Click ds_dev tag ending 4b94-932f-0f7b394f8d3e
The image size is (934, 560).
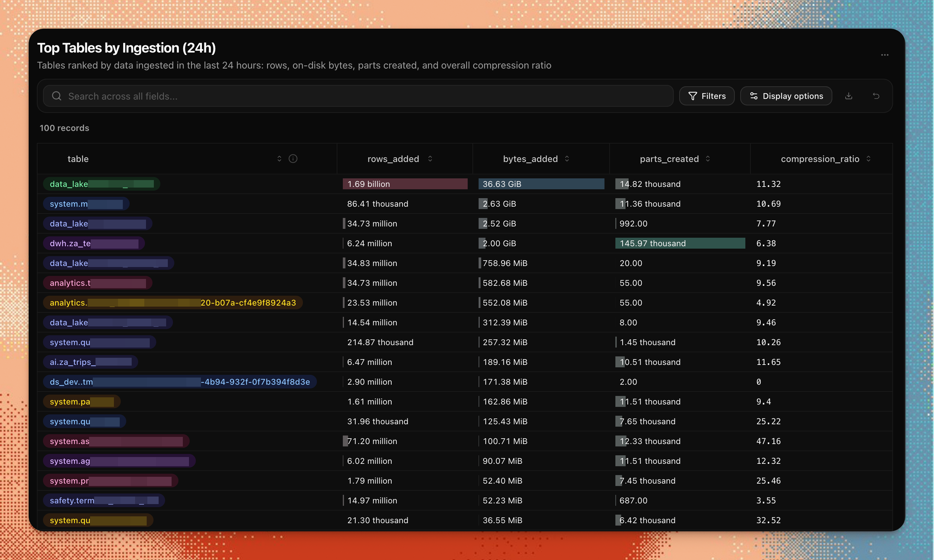pos(180,382)
